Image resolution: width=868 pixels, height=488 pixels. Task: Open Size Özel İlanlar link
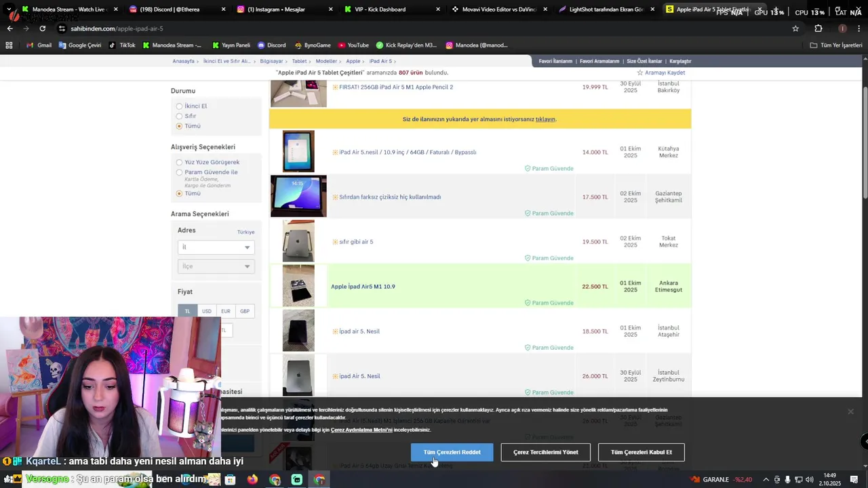644,61
